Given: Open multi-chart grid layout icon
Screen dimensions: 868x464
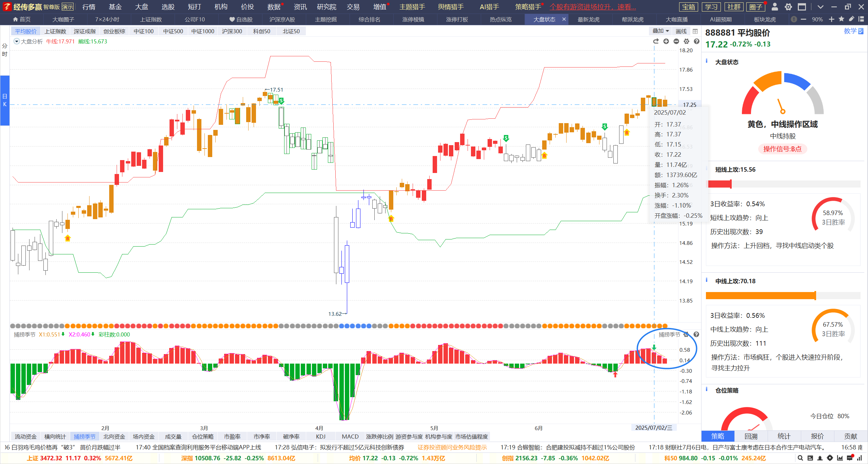Looking at the screenshot, I should 695,31.
